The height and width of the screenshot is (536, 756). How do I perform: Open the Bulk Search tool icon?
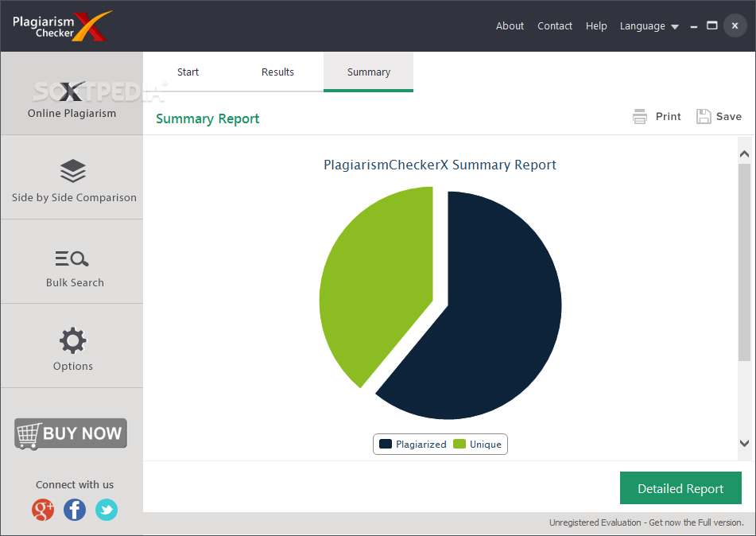[x=72, y=258]
